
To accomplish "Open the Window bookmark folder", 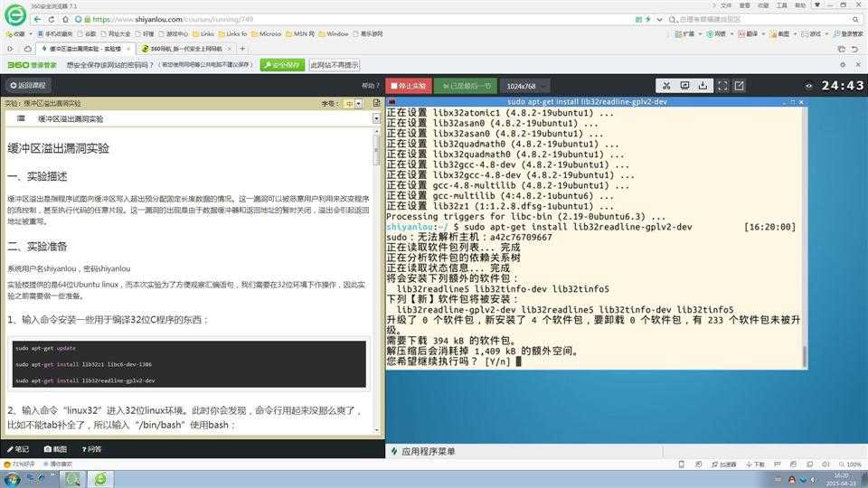I will 334,33.
